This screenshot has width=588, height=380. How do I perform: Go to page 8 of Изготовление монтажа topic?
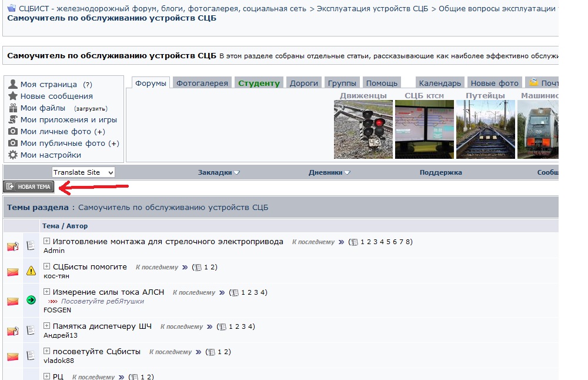(x=407, y=242)
